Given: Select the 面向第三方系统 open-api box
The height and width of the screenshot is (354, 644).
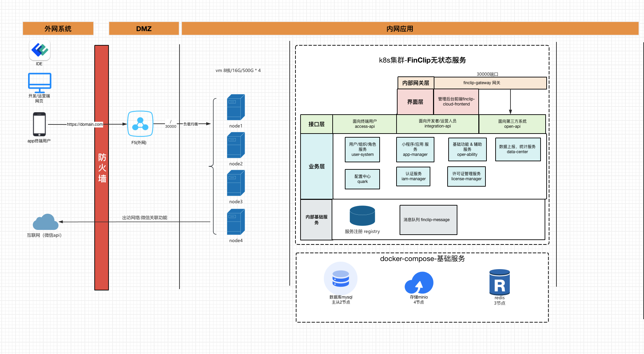Looking at the screenshot, I should point(512,124).
